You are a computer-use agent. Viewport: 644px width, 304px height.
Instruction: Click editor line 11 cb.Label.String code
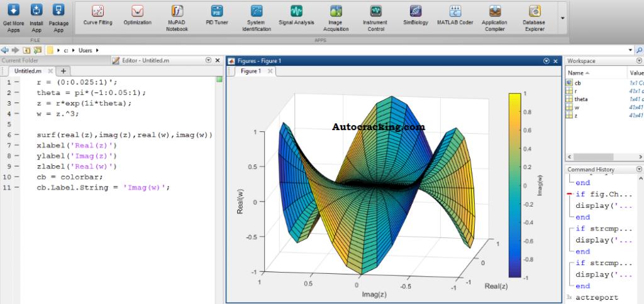click(x=103, y=187)
